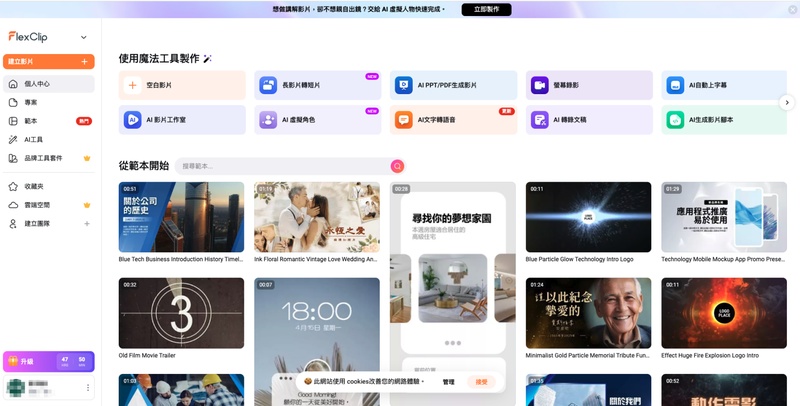Click the 升級 upgrade button
800x406 pixels.
point(48,362)
